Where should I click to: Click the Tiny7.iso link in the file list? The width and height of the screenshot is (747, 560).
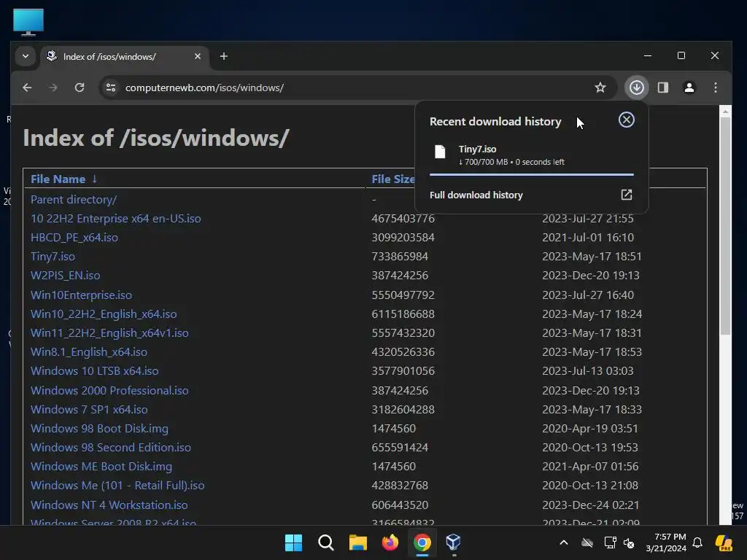pos(53,257)
